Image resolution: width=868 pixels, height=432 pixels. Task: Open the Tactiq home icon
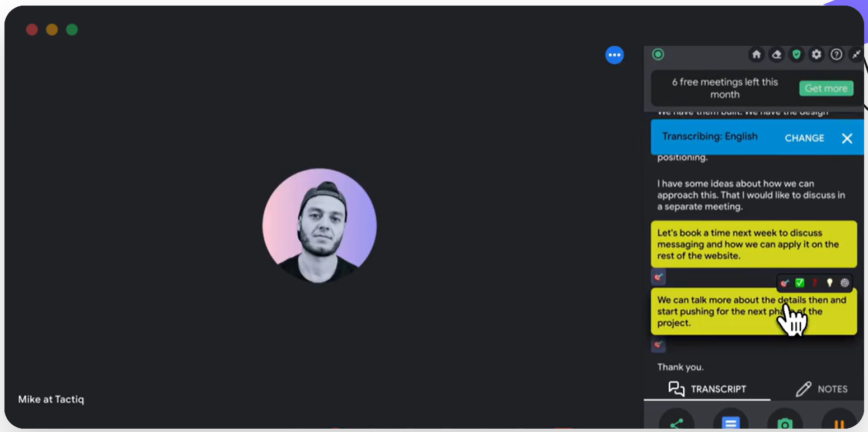756,54
